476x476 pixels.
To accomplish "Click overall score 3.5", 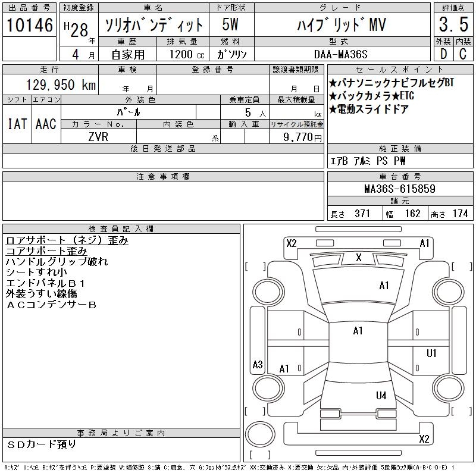I will (x=453, y=25).
